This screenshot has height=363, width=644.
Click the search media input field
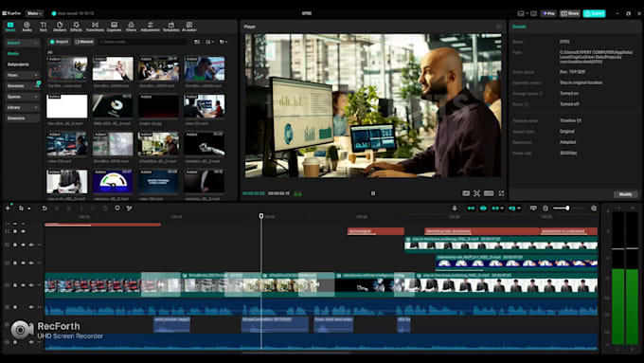(143, 42)
